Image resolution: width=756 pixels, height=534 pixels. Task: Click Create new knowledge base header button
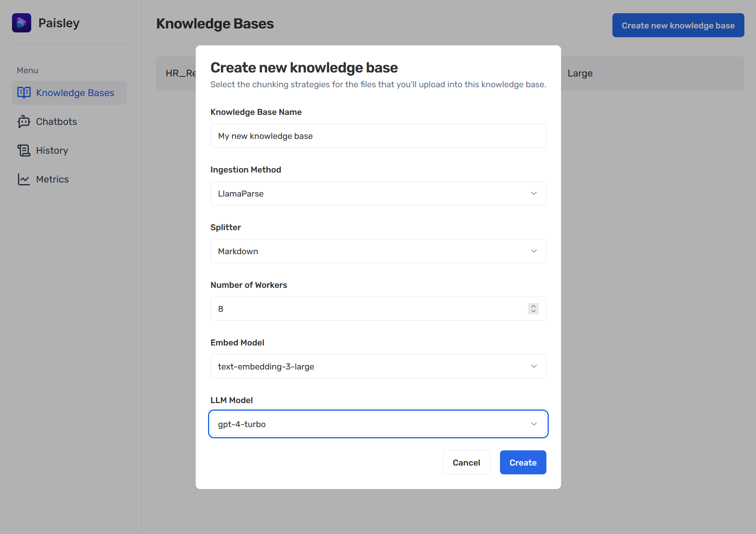point(678,25)
